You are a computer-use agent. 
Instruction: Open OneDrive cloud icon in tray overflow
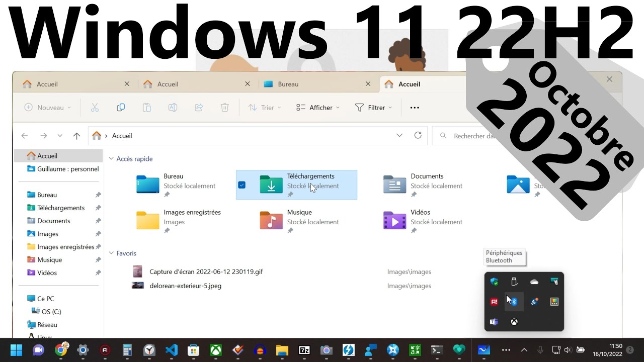pos(534,282)
